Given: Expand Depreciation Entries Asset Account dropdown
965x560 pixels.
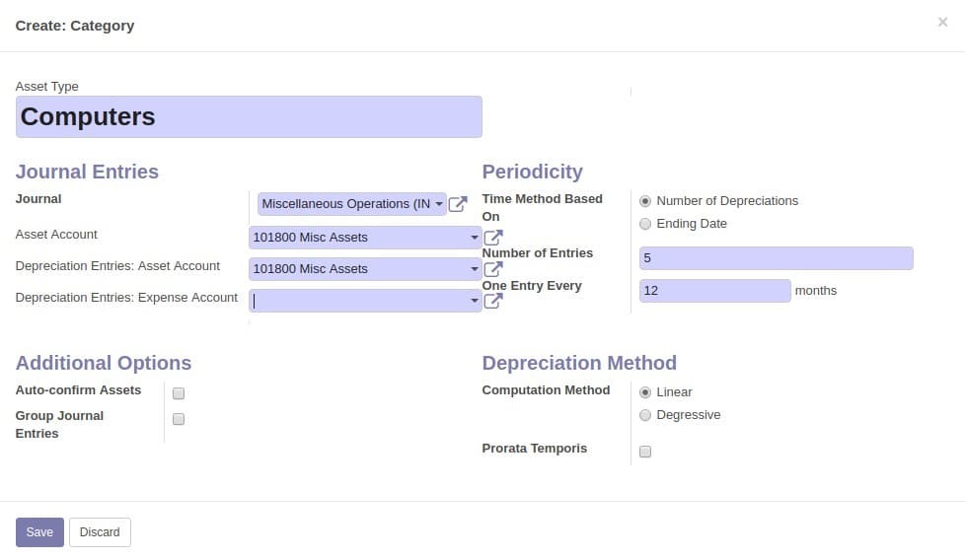Looking at the screenshot, I should pyautogui.click(x=474, y=268).
